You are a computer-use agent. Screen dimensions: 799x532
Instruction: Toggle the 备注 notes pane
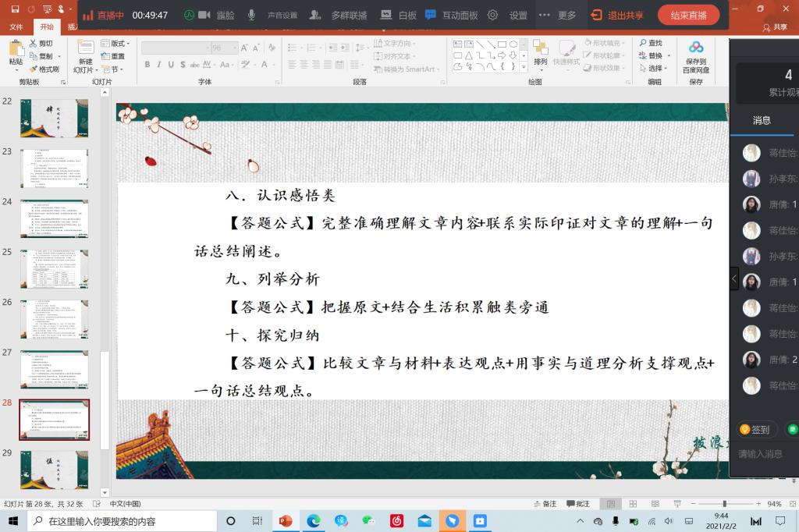[x=545, y=504]
